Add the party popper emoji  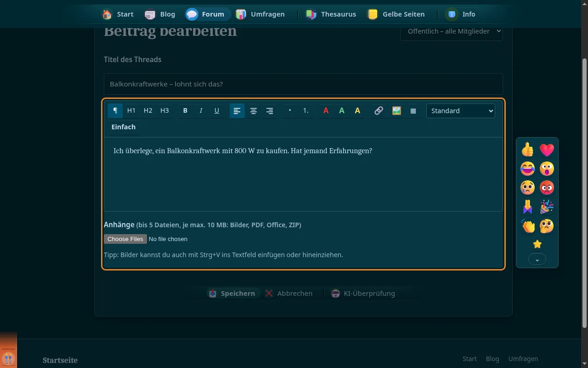pyautogui.click(x=547, y=207)
